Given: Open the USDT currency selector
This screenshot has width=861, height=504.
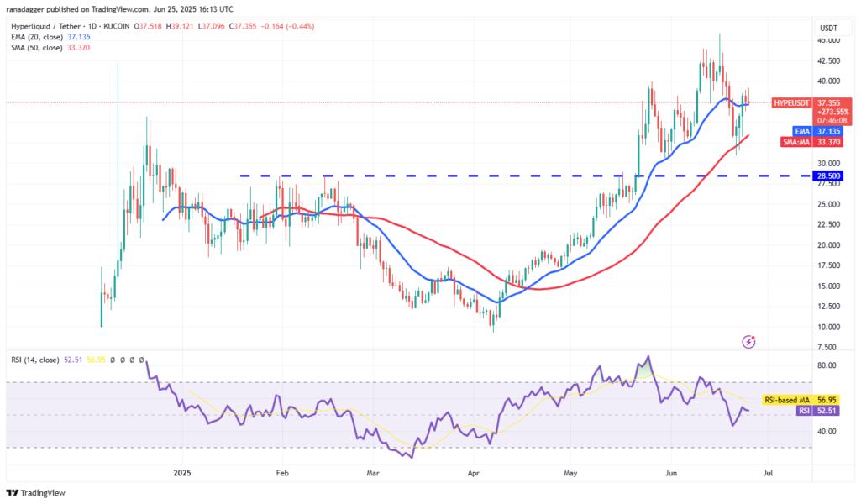Looking at the screenshot, I should [828, 28].
